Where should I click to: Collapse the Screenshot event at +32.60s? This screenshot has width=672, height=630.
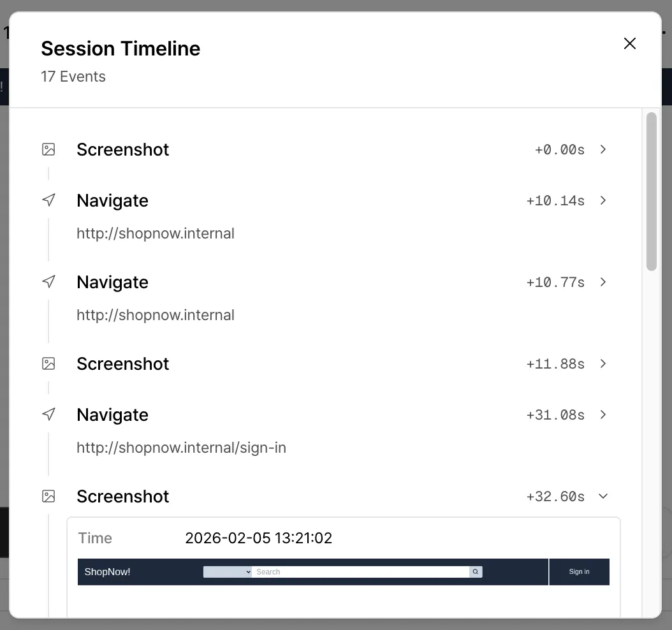[x=603, y=496]
